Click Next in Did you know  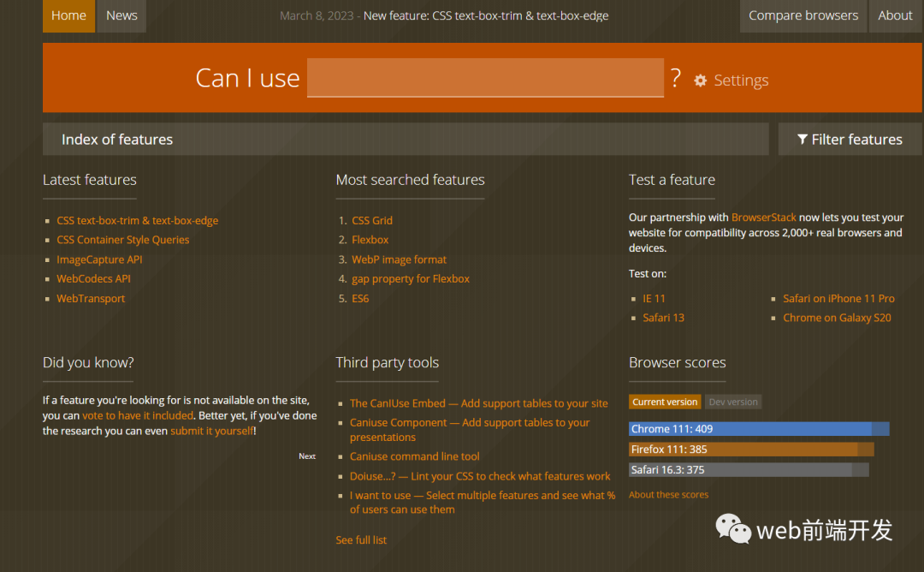307,456
